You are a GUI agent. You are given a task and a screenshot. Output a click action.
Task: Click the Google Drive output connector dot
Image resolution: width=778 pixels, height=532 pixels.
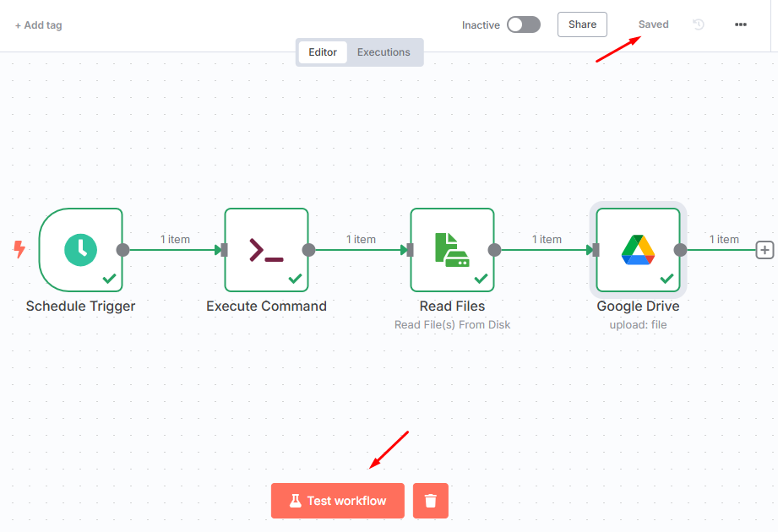point(680,250)
